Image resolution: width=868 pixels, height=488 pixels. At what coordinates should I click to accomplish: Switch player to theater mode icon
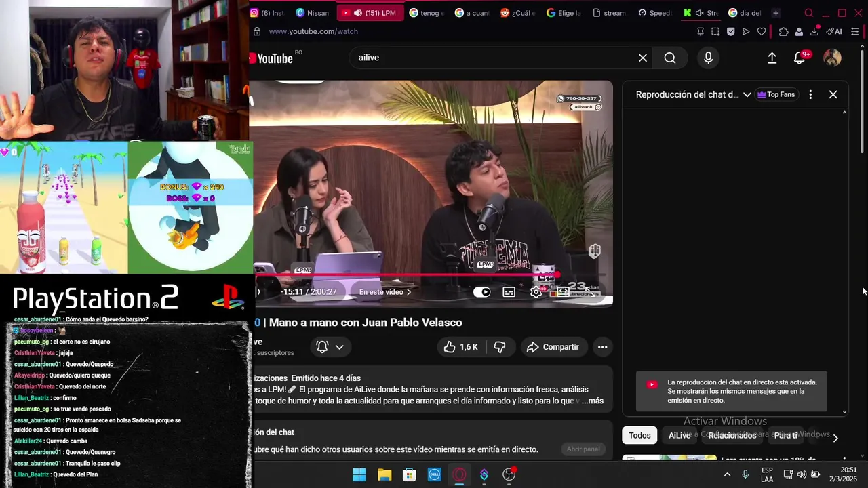click(x=563, y=292)
